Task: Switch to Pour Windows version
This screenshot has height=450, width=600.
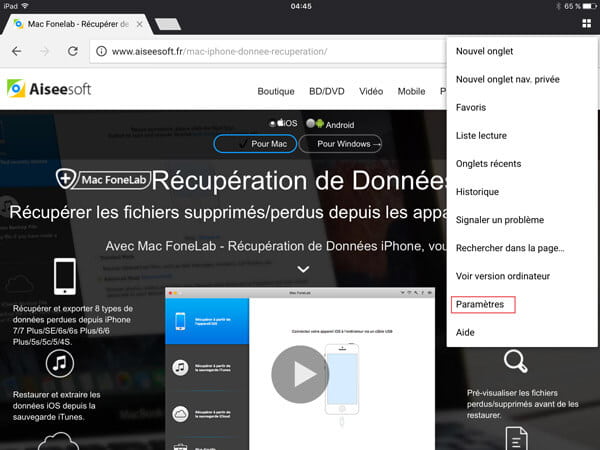Action: 340,144
